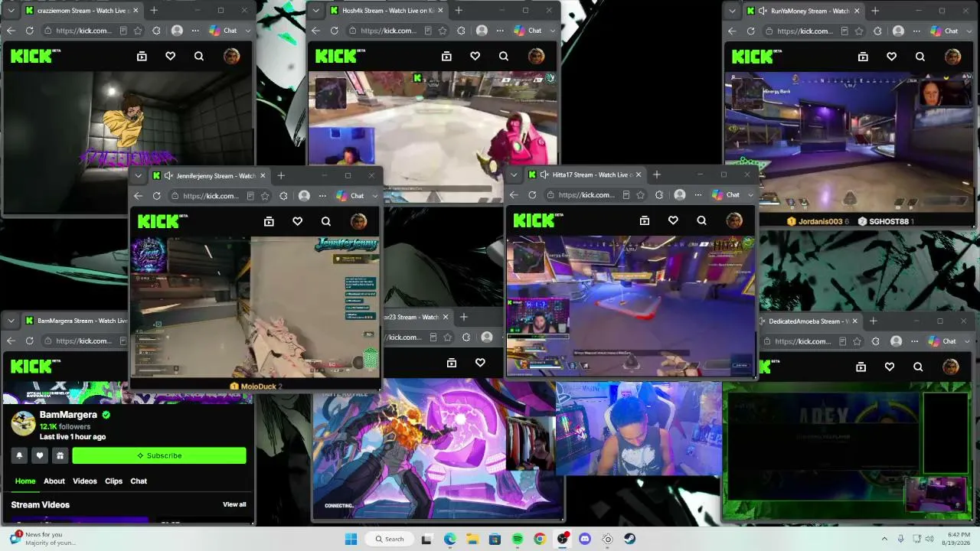Image resolution: width=980 pixels, height=551 pixels.
Task: Expand tab list in crazziemom window
Action: [12, 11]
